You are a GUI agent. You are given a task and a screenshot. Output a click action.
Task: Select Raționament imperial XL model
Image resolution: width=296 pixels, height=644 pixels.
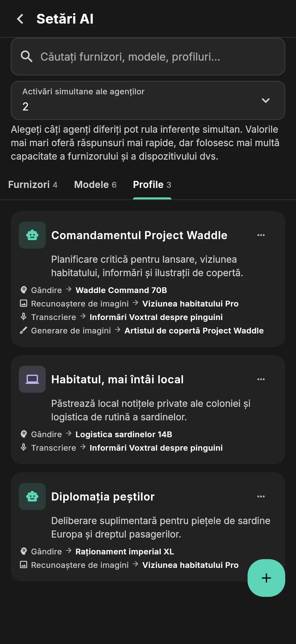(x=125, y=552)
